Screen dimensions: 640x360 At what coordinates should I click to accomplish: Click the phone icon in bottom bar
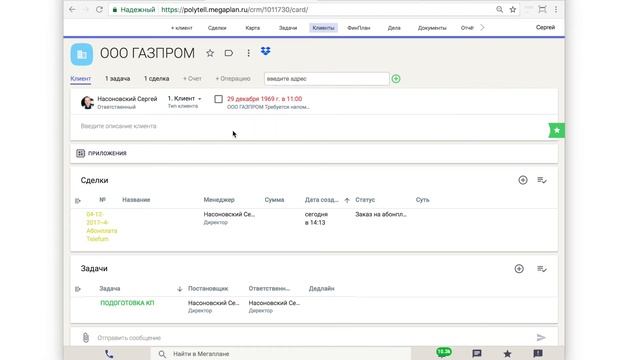(x=109, y=354)
